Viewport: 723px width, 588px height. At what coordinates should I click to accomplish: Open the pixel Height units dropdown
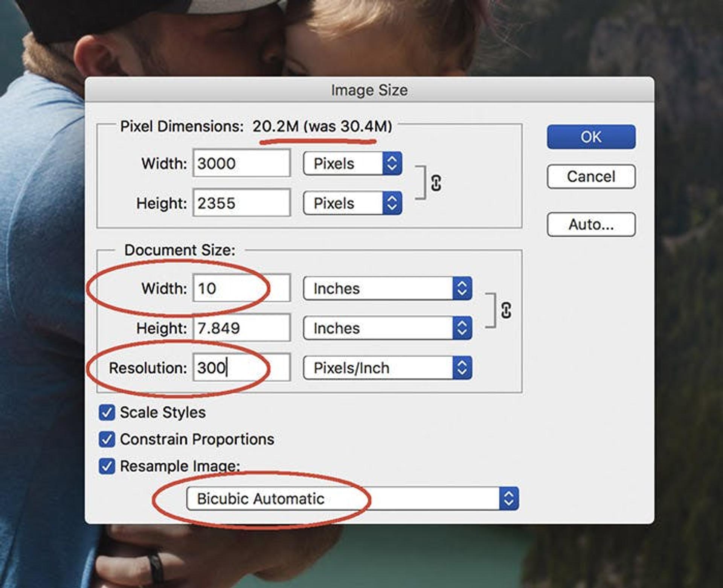pos(352,203)
